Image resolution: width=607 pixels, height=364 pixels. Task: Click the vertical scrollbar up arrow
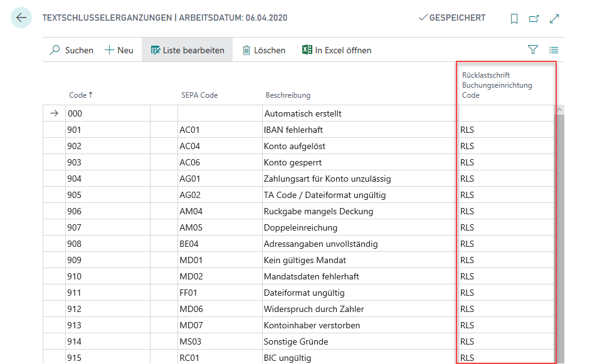click(x=559, y=110)
